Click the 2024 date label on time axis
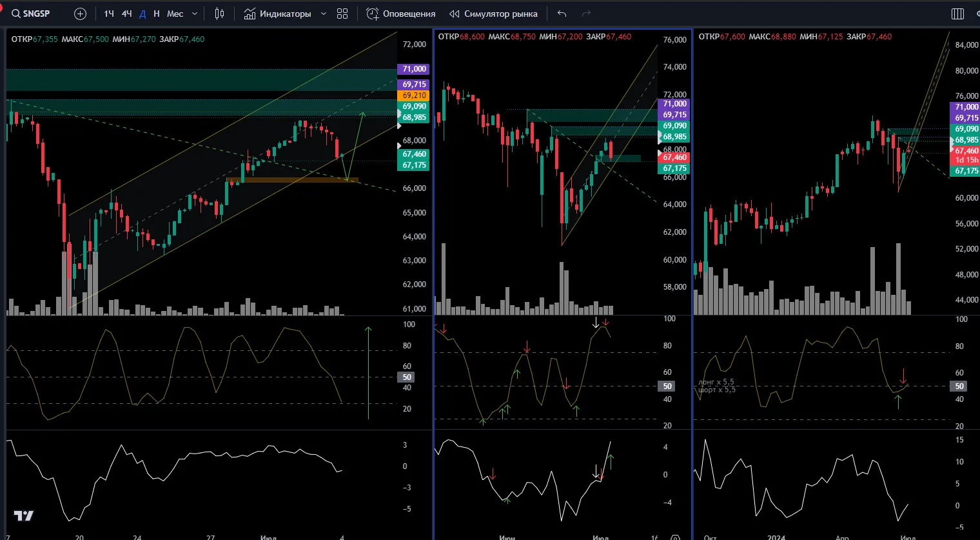 coord(776,537)
